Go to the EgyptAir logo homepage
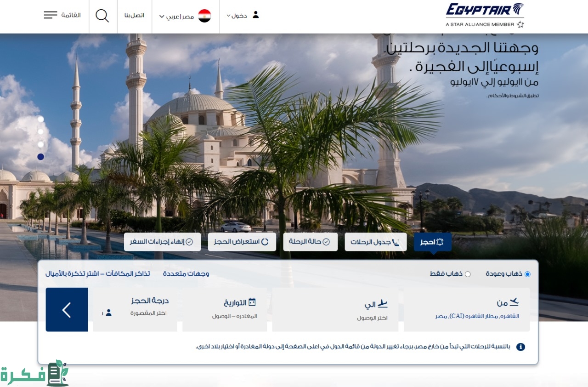Screen dimensions: 588x387 click(x=485, y=15)
